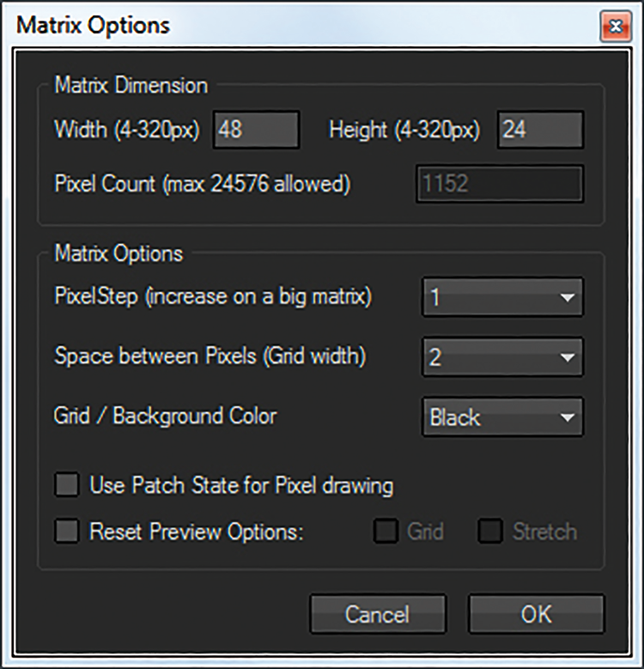Check the Grid checkbox
This screenshot has width=644, height=669.
tap(386, 531)
